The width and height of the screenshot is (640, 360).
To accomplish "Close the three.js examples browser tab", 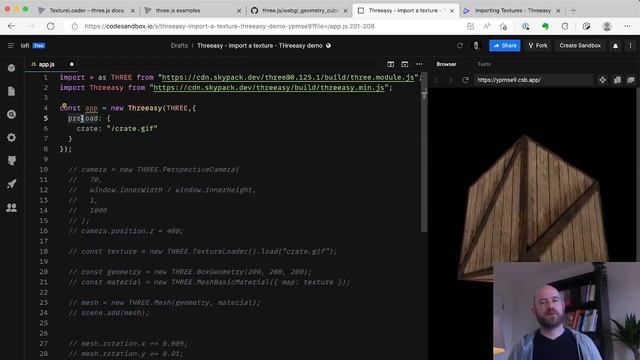I will tap(239, 11).
